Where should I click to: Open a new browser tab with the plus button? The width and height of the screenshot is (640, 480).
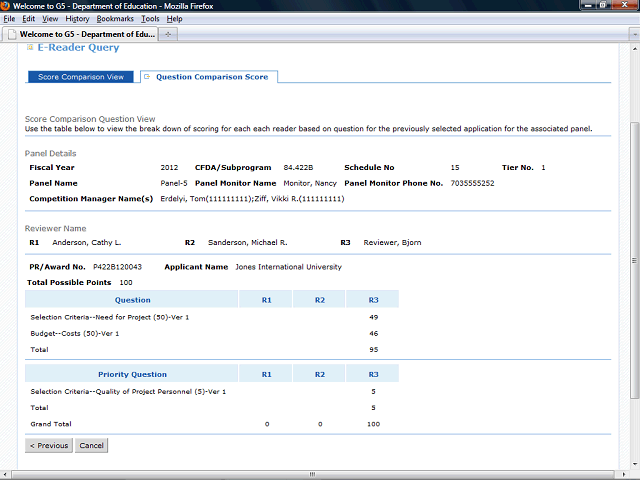click(x=168, y=34)
